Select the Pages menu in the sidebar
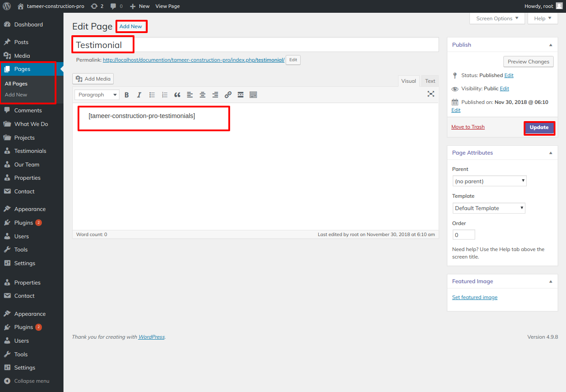Screen dimensions: 566x392 click(32, 69)
